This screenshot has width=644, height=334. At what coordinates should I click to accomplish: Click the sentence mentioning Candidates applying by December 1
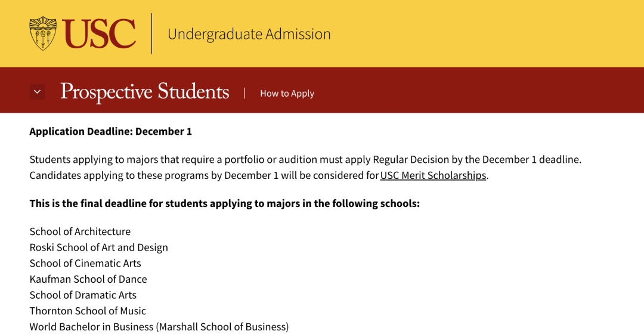tap(203, 175)
